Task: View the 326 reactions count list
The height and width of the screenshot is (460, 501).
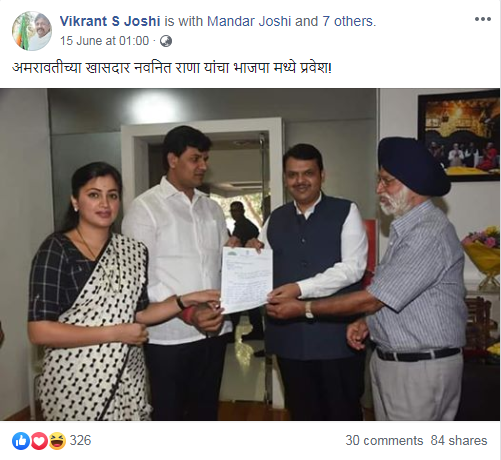Action: [80, 441]
